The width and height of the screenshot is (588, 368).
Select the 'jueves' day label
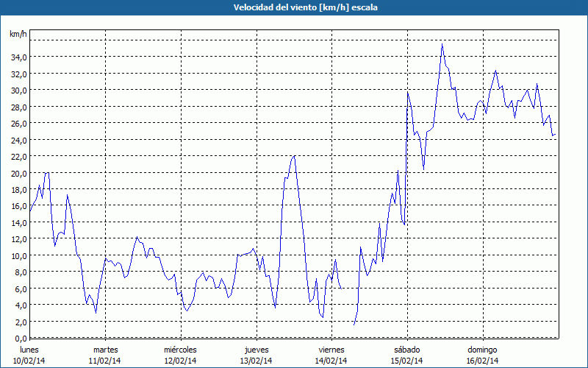257,350
